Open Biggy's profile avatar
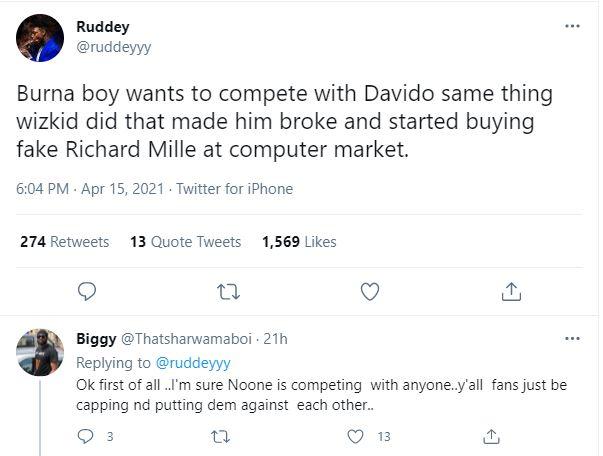603x456 pixels. click(43, 352)
